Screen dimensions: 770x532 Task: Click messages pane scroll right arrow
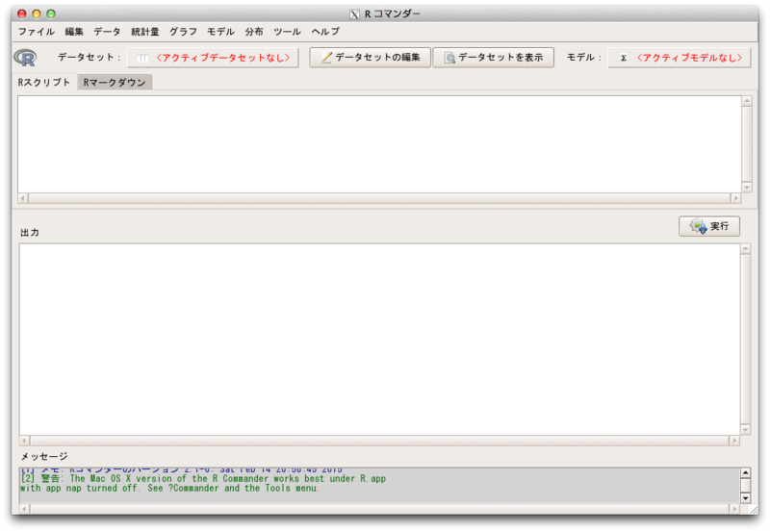coord(734,510)
